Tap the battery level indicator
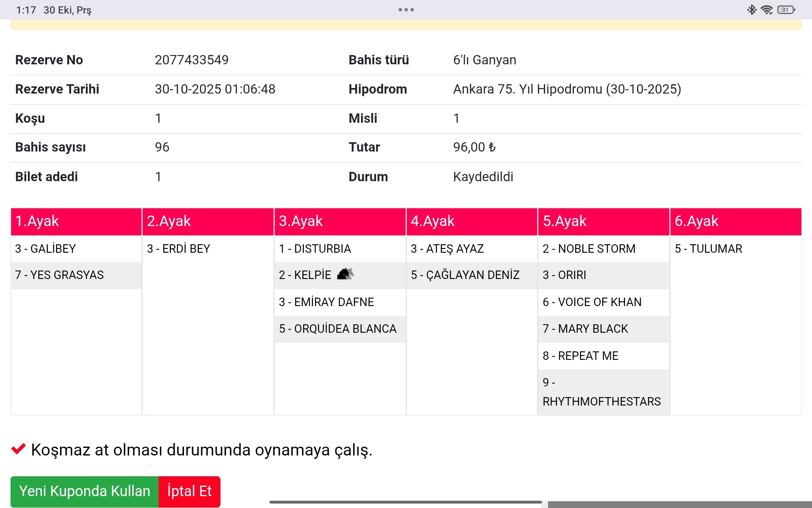The width and height of the screenshot is (812, 508). coord(786,10)
